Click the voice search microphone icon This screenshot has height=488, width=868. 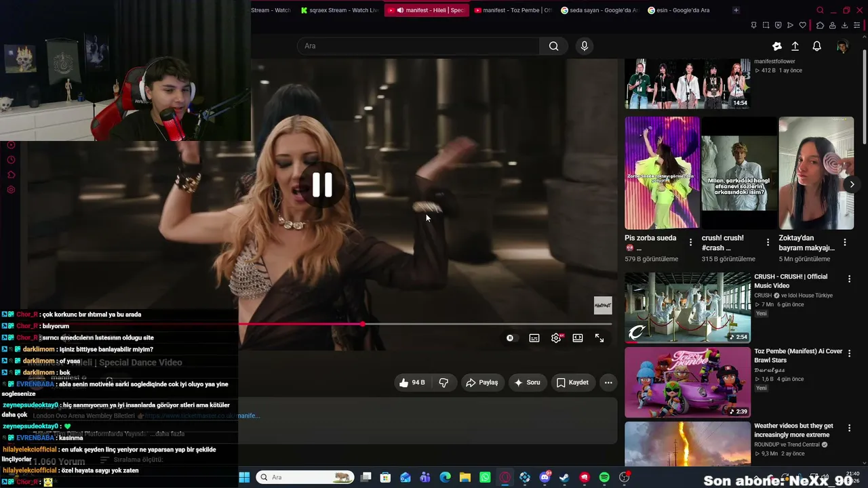click(x=585, y=46)
